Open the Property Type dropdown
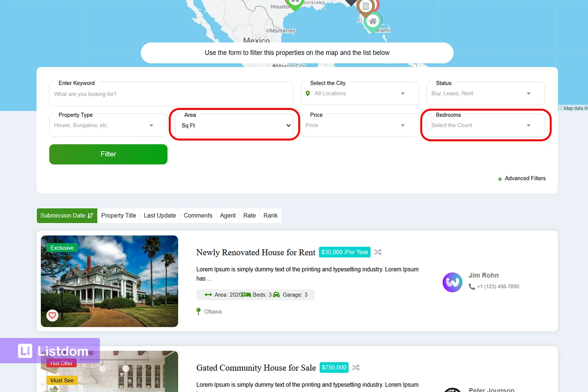The image size is (588, 392). pyautogui.click(x=108, y=126)
